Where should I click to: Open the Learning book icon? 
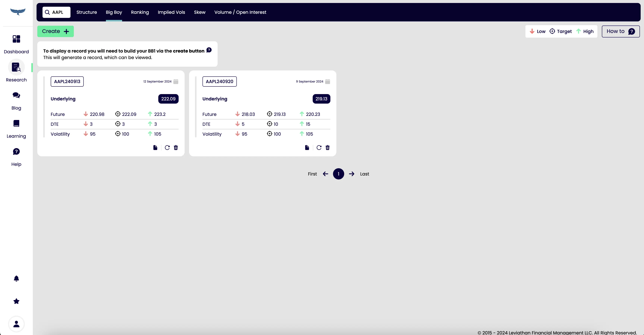(16, 123)
